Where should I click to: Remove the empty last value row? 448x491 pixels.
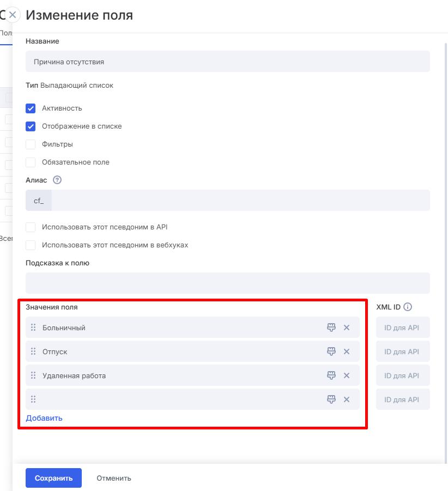(346, 399)
